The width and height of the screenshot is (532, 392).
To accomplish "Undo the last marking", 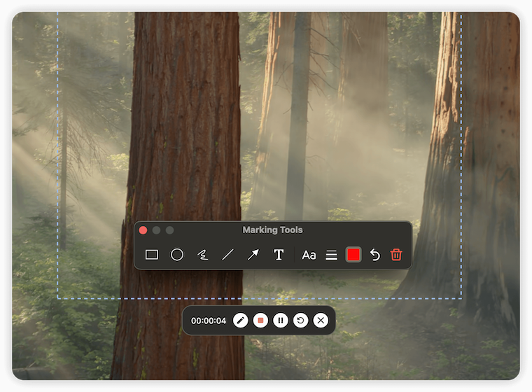I will (x=375, y=255).
